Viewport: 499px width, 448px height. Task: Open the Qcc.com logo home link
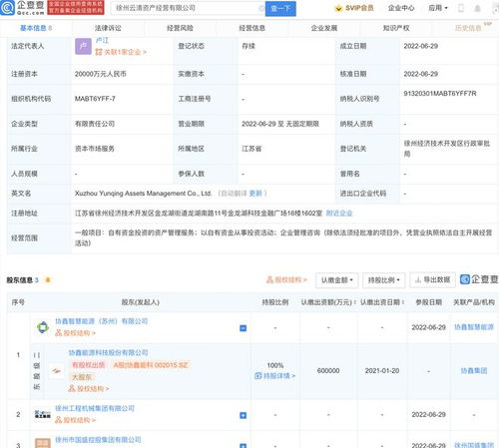pos(22,8)
